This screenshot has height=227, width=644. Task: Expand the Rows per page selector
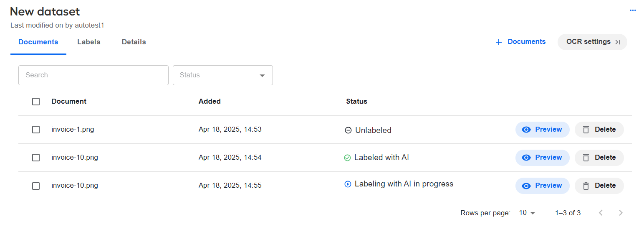coord(527,213)
